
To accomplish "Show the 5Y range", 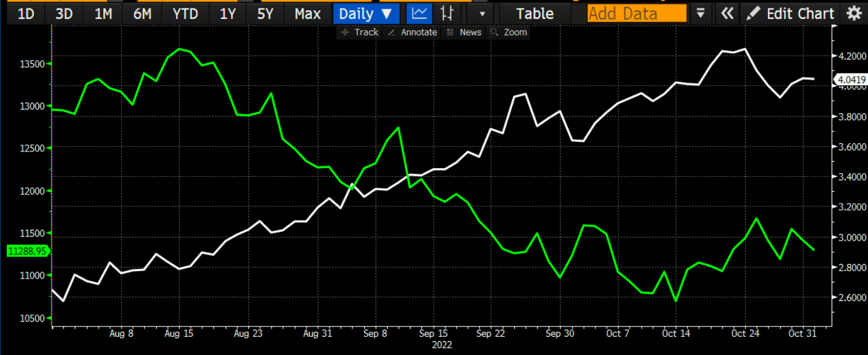I will (265, 14).
